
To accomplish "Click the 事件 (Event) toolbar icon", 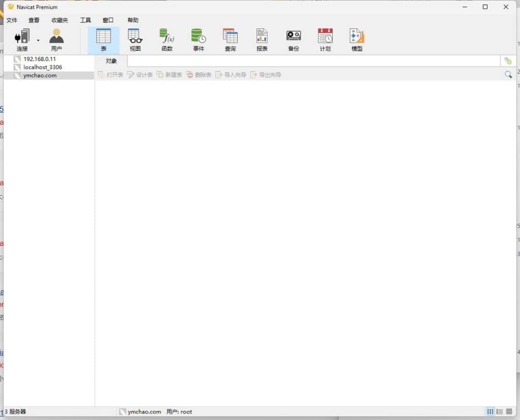I will tap(198, 37).
